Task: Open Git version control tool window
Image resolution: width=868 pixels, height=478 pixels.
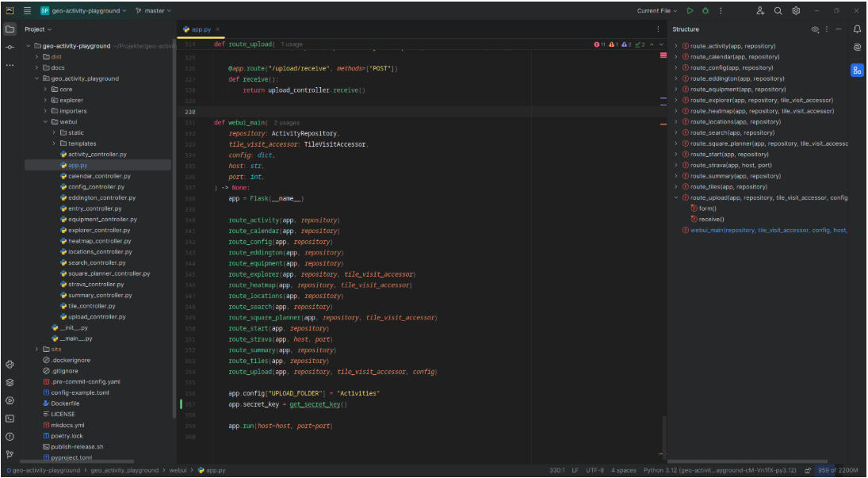Action: pos(10,454)
